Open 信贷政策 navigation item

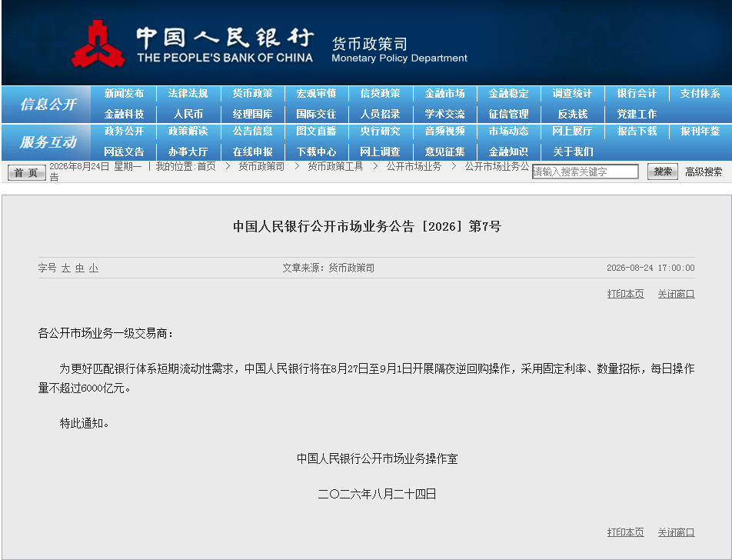[380, 93]
